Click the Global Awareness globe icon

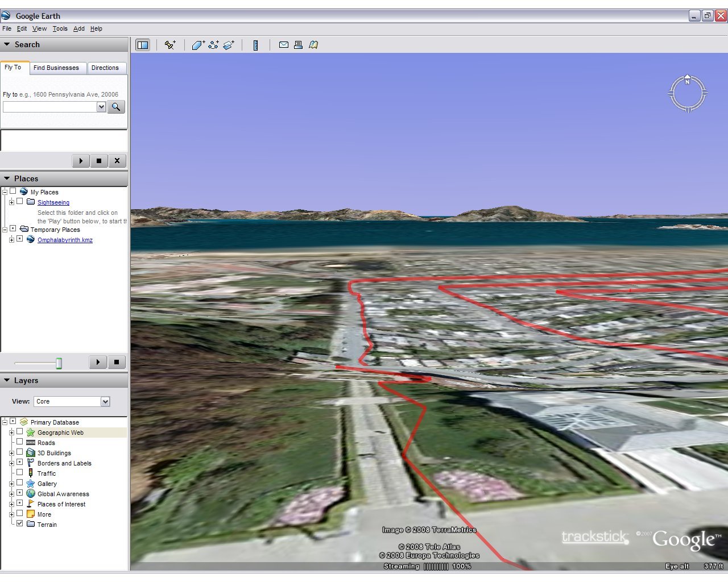[x=31, y=494]
